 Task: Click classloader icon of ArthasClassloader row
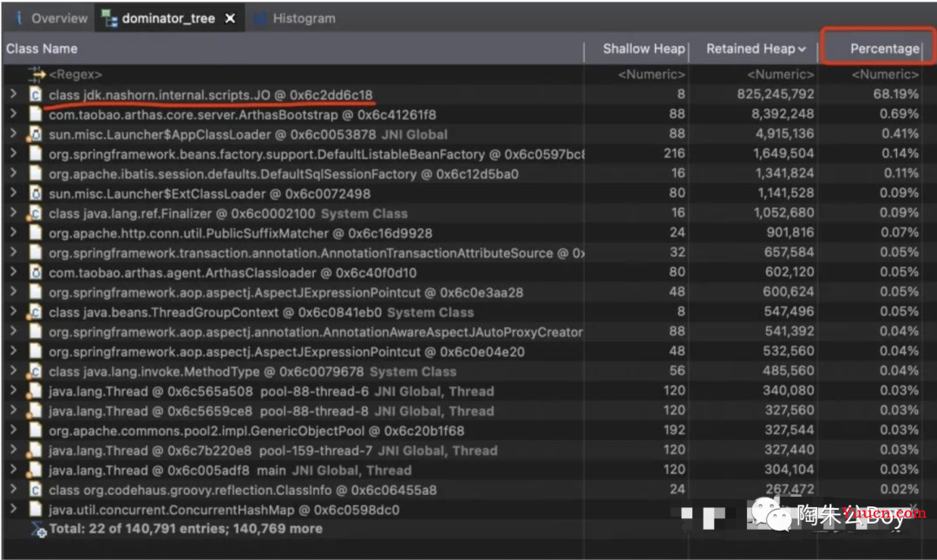click(x=36, y=272)
